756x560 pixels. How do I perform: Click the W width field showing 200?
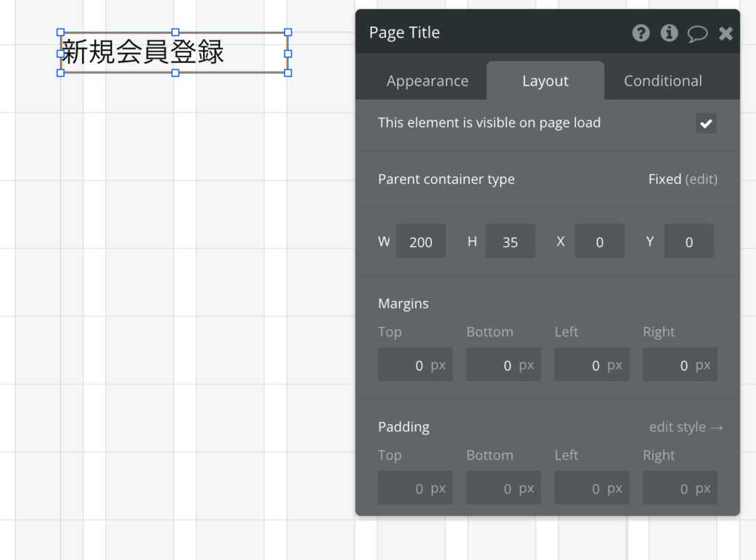pos(421,241)
